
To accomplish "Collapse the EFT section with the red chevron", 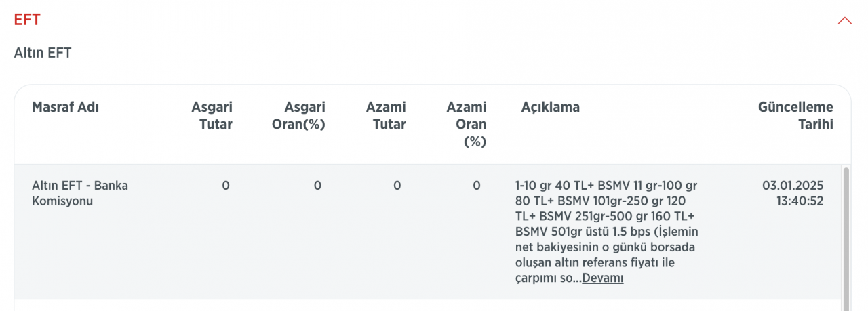I will (844, 20).
